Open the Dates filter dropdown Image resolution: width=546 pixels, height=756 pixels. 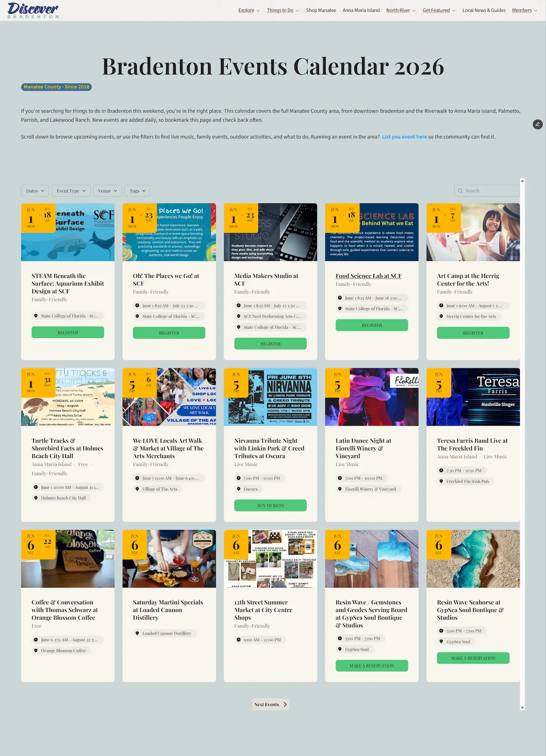pyautogui.click(x=35, y=191)
